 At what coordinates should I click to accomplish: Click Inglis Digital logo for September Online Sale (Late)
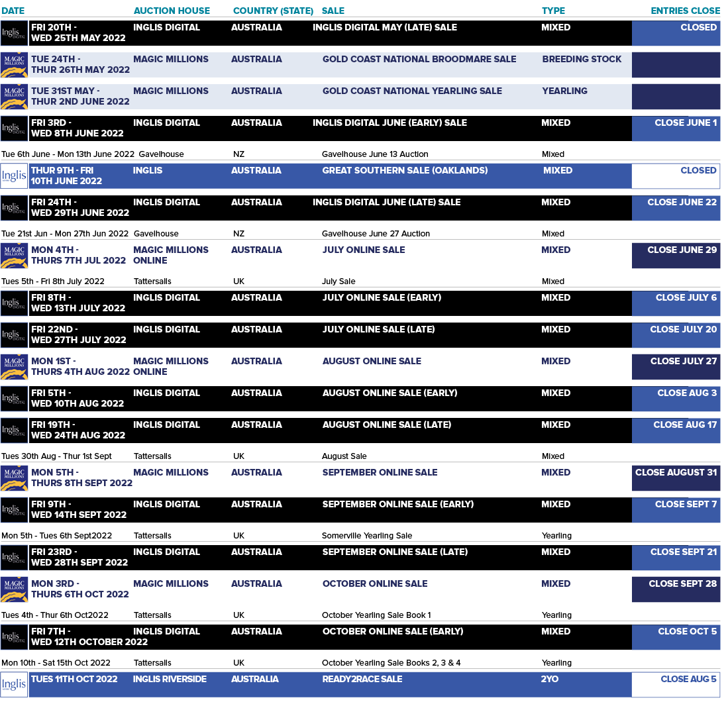(x=14, y=558)
